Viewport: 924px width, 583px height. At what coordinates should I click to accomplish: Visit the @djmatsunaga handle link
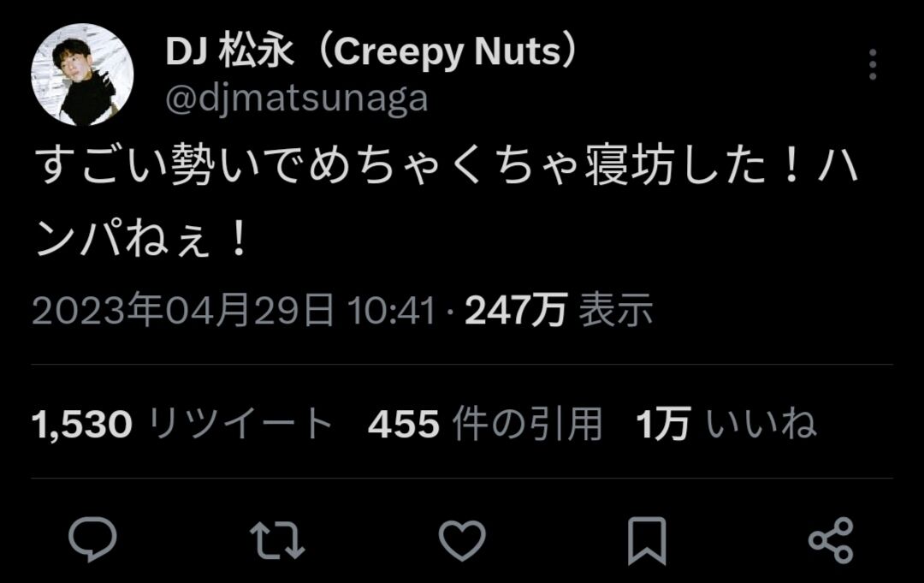click(296, 99)
